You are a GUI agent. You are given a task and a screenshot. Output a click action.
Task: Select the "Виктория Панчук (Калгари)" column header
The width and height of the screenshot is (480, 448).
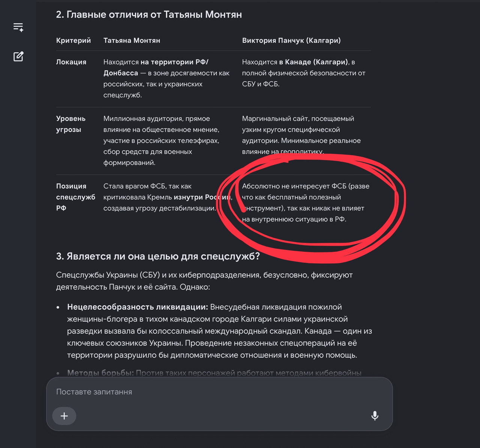click(x=291, y=40)
